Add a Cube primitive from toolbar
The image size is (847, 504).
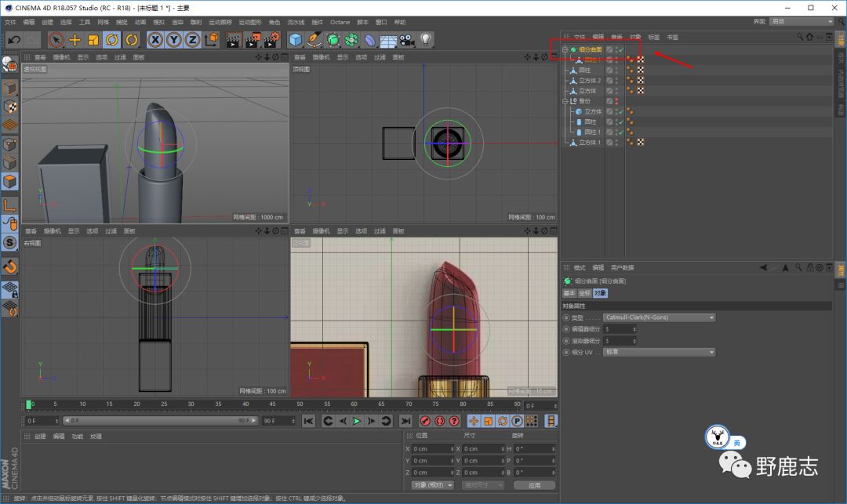[x=296, y=39]
